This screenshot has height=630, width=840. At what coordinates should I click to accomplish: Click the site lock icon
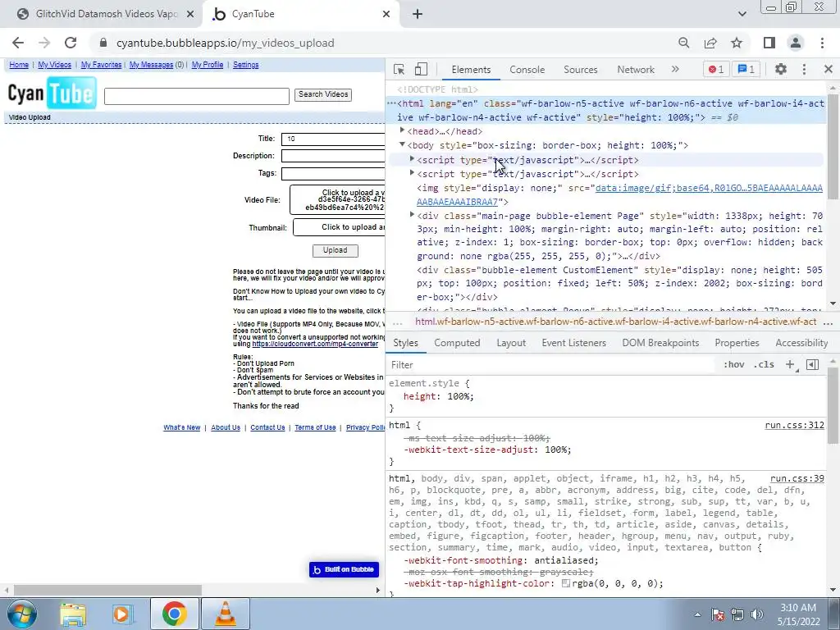pos(104,43)
